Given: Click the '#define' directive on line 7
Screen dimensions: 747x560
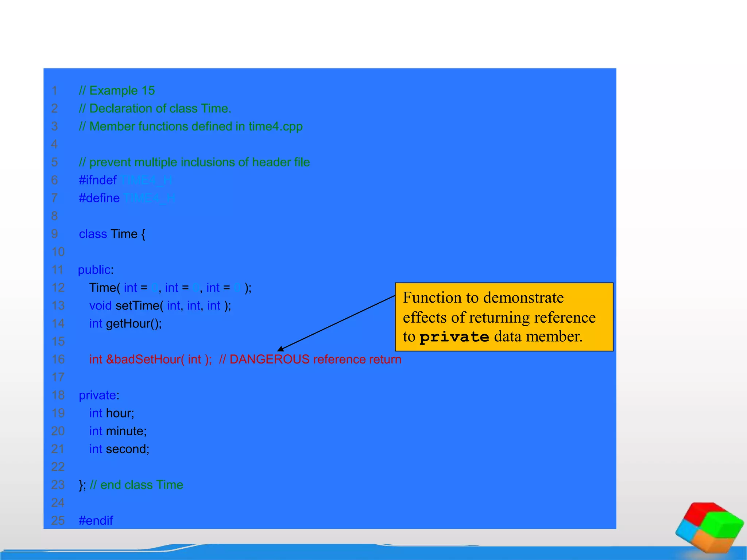Looking at the screenshot, I should 99,198.
